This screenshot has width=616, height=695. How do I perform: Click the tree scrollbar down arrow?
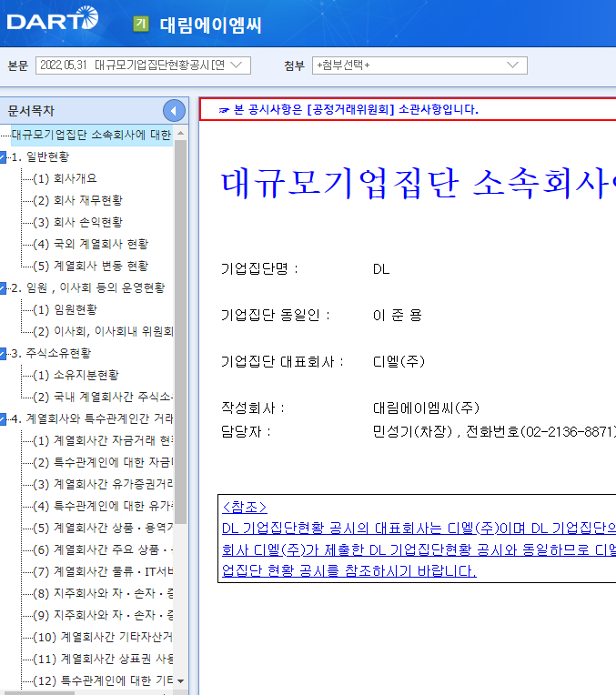click(x=180, y=680)
